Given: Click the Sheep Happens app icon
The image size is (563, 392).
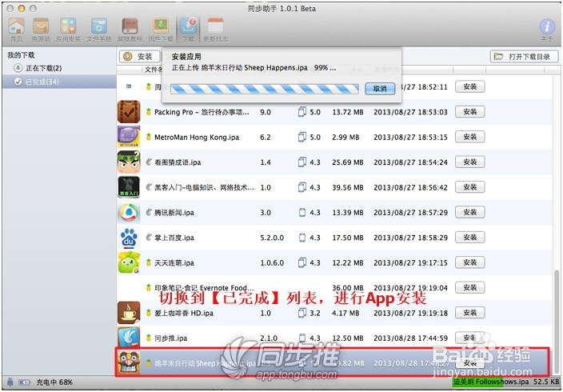Looking at the screenshot, I should 129,362.
